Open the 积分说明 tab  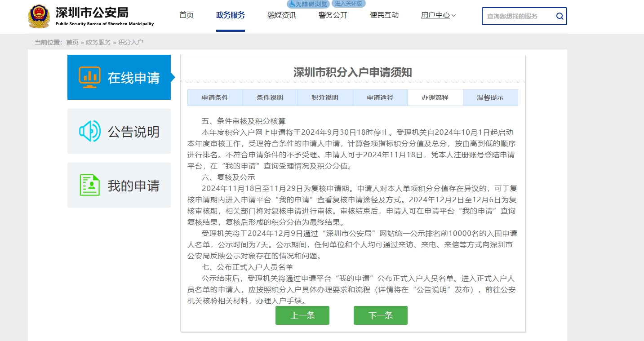pyautogui.click(x=325, y=97)
